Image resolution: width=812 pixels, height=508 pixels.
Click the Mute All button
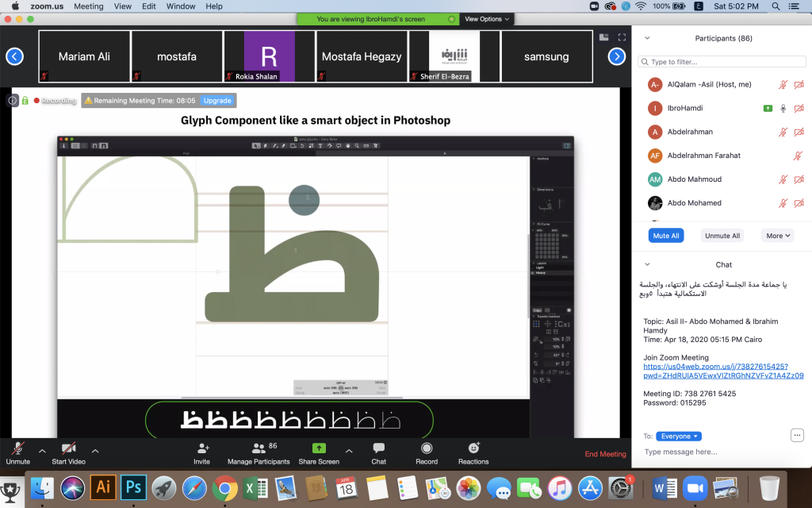point(666,236)
